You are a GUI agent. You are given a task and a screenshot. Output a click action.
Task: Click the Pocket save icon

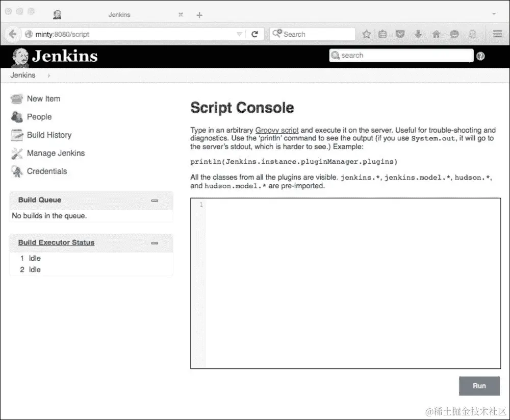(x=400, y=34)
